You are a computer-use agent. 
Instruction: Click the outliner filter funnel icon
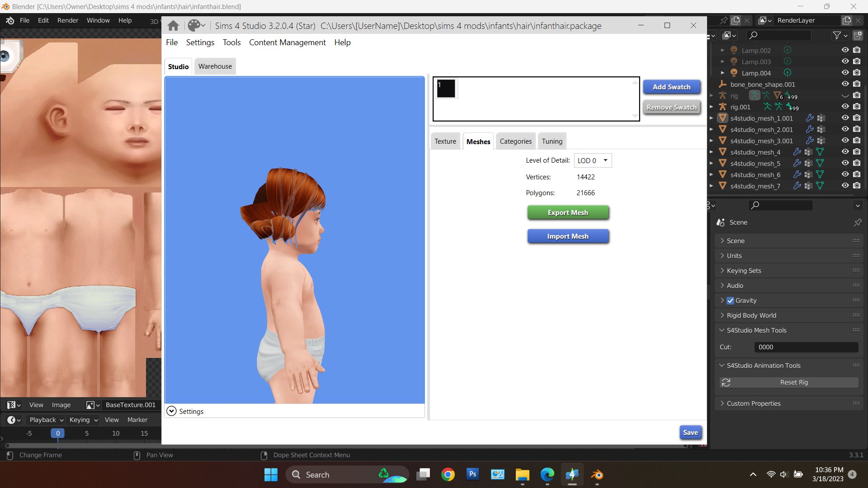837,35
